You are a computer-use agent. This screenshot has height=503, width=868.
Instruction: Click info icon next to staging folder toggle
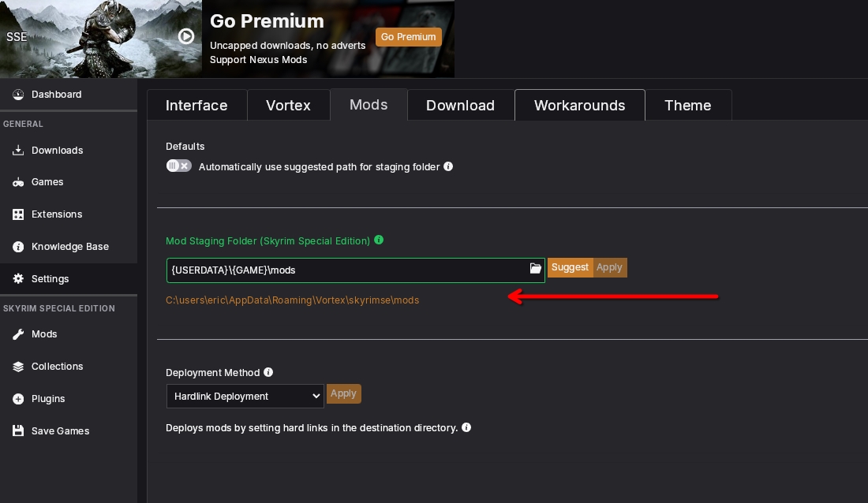tap(448, 166)
